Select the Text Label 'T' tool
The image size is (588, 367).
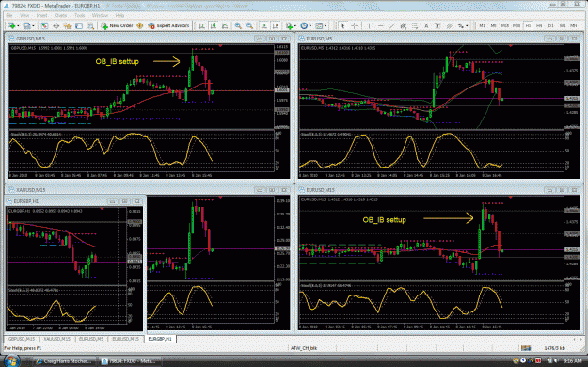[437, 26]
